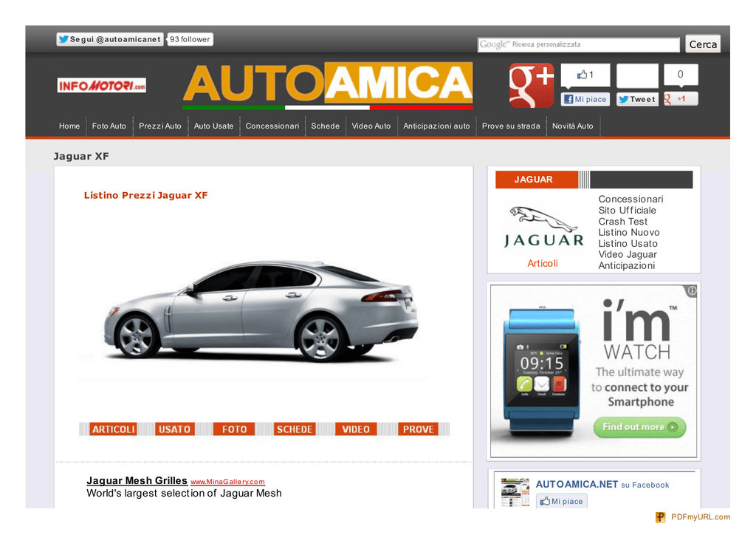Open the Prove su strada menu item
This screenshot has width=756, height=535.
(x=511, y=126)
